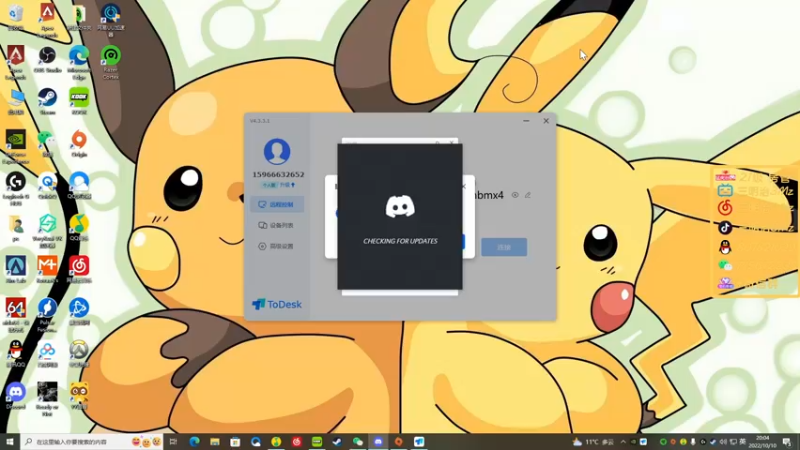
Task: Open File Explorer from the taskbar
Action: pyautogui.click(x=215, y=441)
